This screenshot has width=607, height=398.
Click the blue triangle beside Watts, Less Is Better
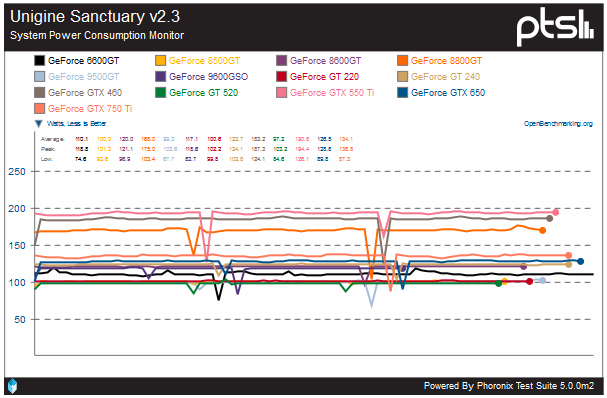[x=38, y=124]
